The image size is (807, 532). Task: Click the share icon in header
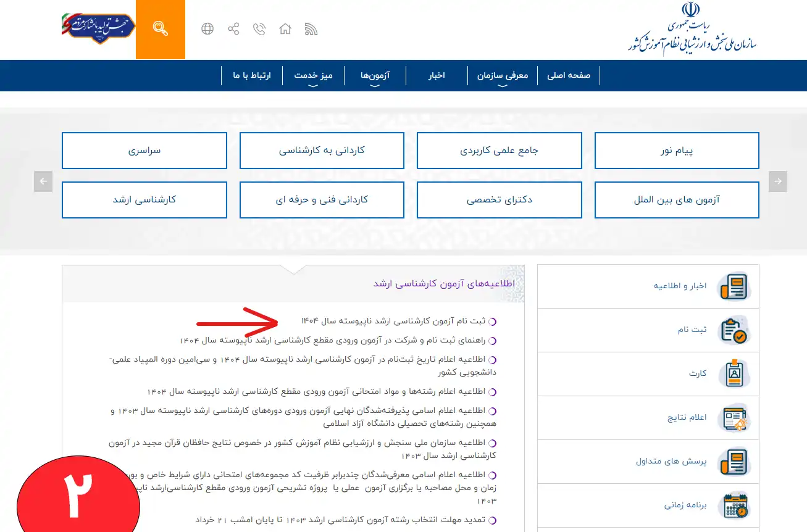233,29
